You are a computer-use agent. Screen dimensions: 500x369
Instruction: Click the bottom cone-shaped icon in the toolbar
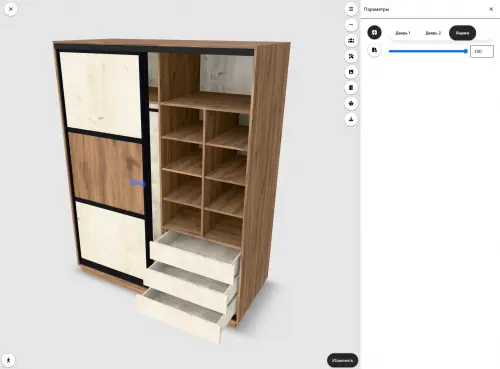(x=351, y=119)
